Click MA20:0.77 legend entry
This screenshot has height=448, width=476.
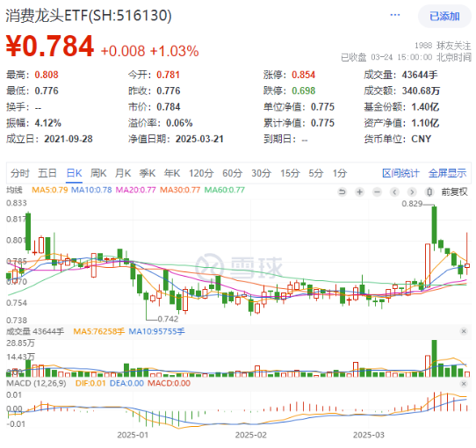pos(136,190)
